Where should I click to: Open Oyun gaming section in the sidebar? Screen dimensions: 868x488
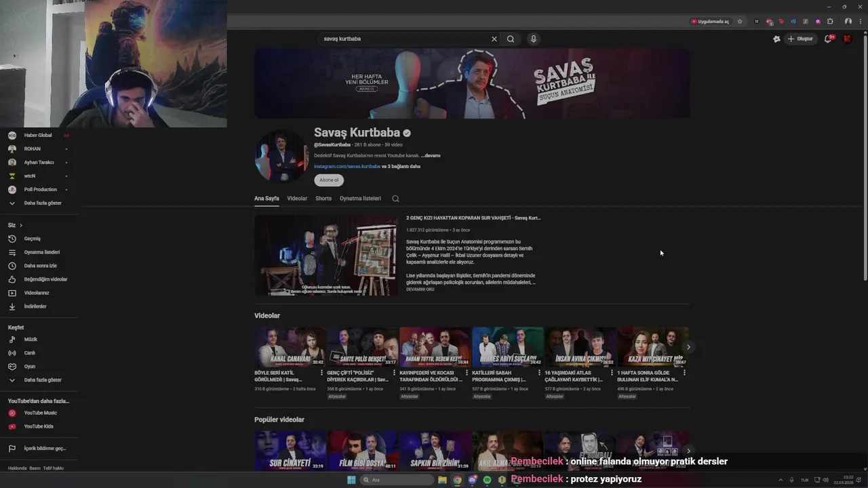pyautogui.click(x=38, y=366)
